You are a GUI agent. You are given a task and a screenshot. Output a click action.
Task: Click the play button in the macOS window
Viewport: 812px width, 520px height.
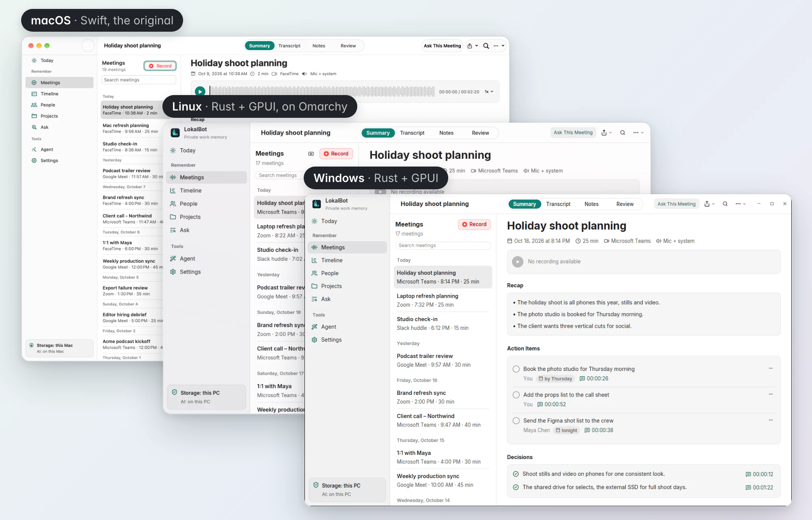coord(200,91)
